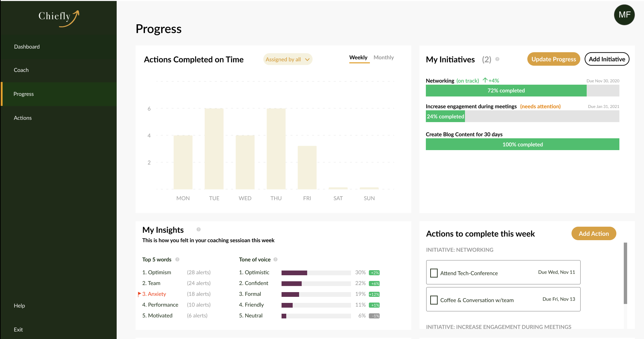Check the Attend Tech-Conference checkbox
The image size is (644, 339).
tap(434, 273)
